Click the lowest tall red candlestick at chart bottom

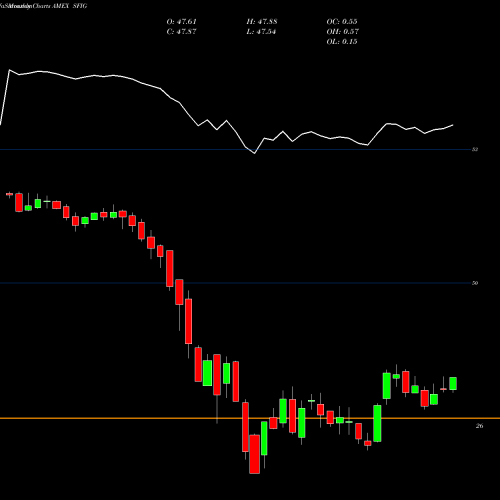pyautogui.click(x=254, y=454)
